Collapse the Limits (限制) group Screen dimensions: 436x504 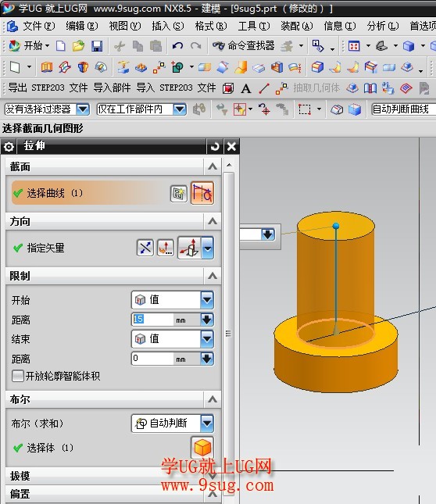pos(213,276)
